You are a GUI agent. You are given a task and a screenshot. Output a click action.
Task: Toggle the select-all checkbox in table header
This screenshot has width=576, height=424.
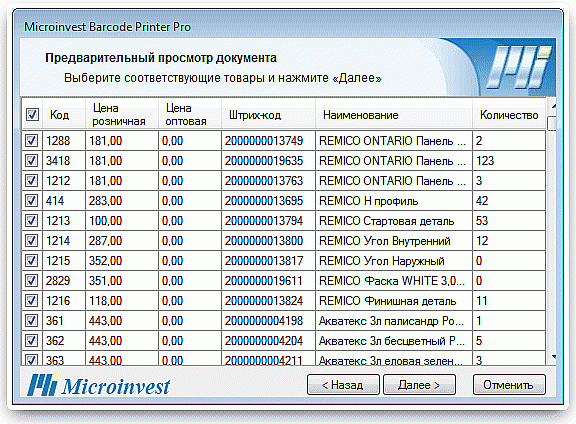coord(32,115)
